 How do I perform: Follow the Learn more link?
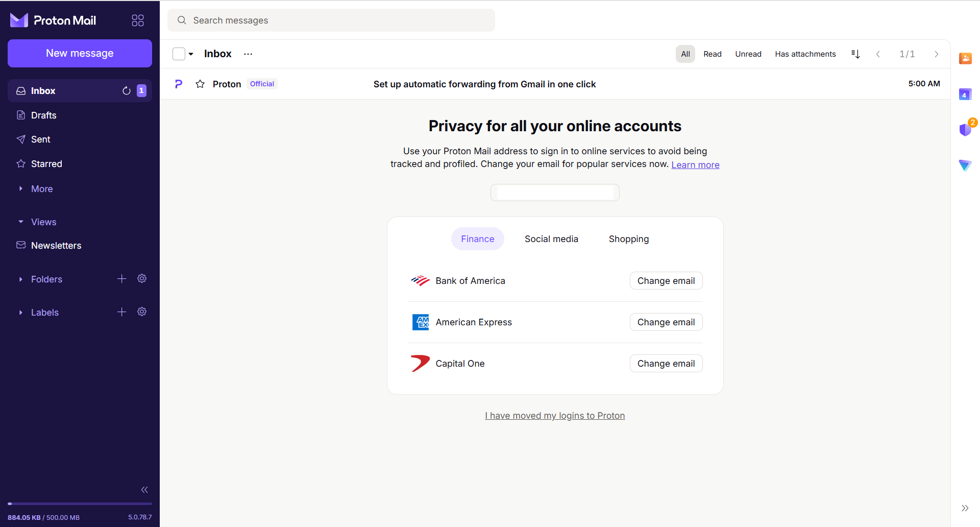[695, 164]
